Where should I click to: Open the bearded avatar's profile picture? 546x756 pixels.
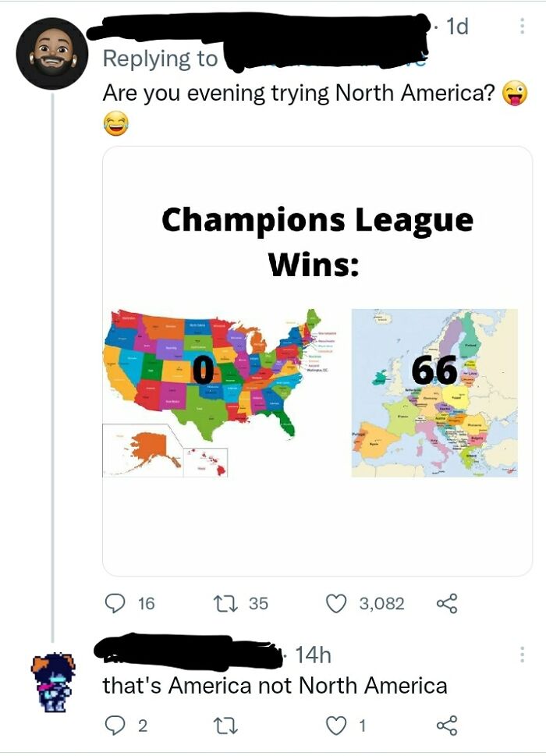[52, 54]
